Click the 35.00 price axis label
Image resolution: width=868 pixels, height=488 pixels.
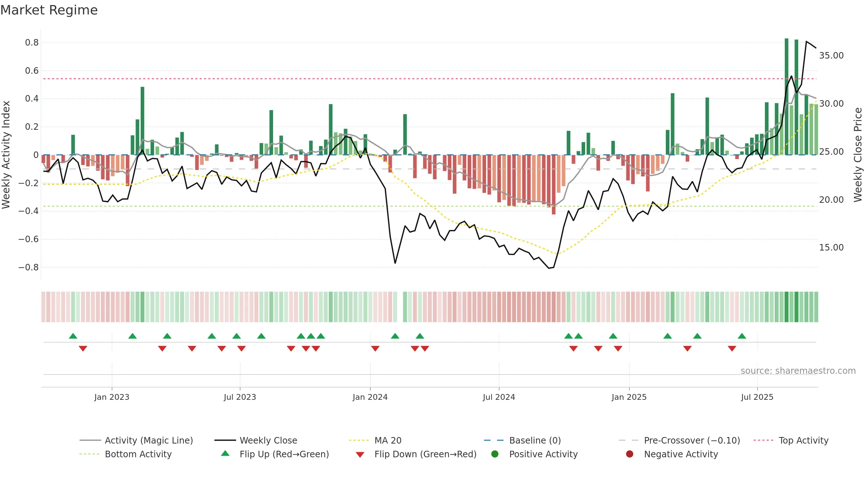click(831, 55)
